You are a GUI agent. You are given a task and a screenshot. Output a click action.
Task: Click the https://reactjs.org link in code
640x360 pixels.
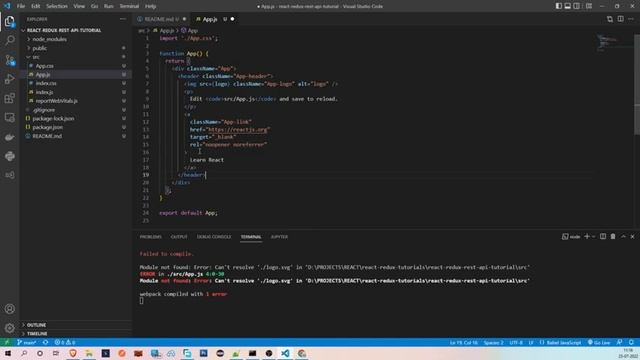[238, 129]
